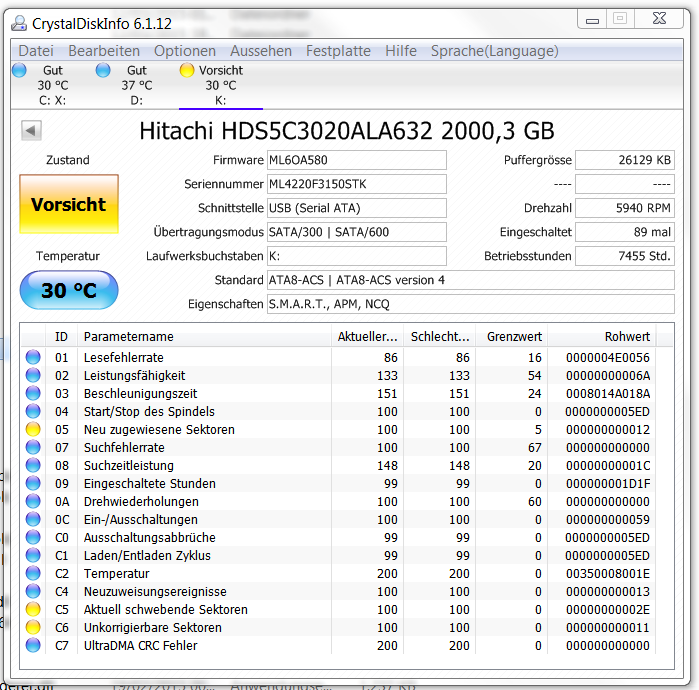Click the blue status icon for Beschleunigungszeit
This screenshot has height=690, width=699.
33,394
